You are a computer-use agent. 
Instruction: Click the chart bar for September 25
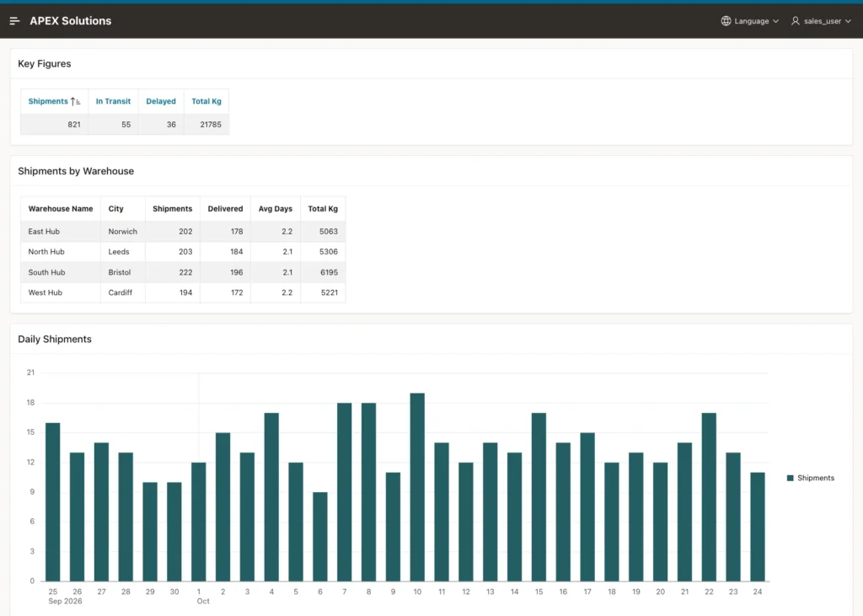point(53,502)
